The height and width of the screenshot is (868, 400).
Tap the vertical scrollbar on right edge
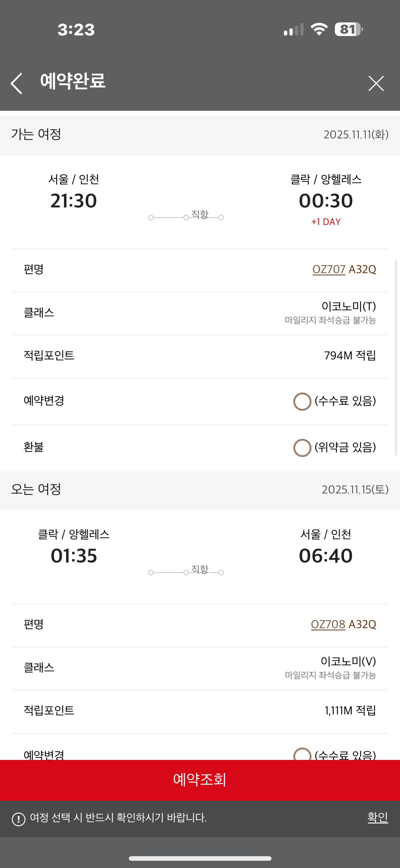(396, 357)
